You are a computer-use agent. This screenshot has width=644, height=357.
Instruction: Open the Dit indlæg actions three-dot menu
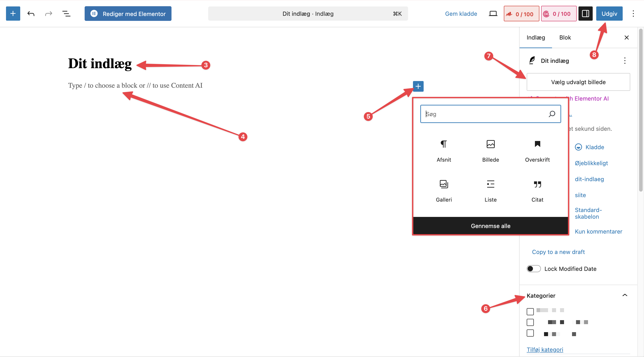[624, 61]
